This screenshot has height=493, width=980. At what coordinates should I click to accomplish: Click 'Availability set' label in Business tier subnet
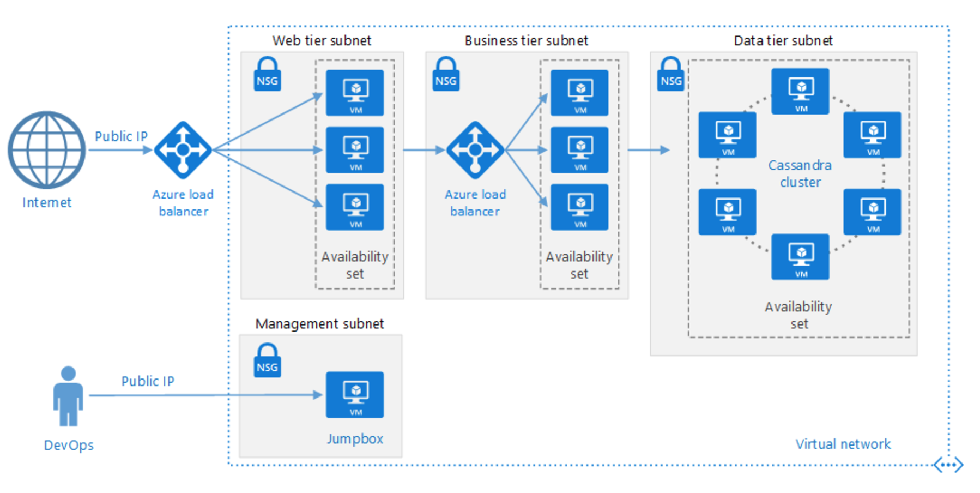pos(579,265)
